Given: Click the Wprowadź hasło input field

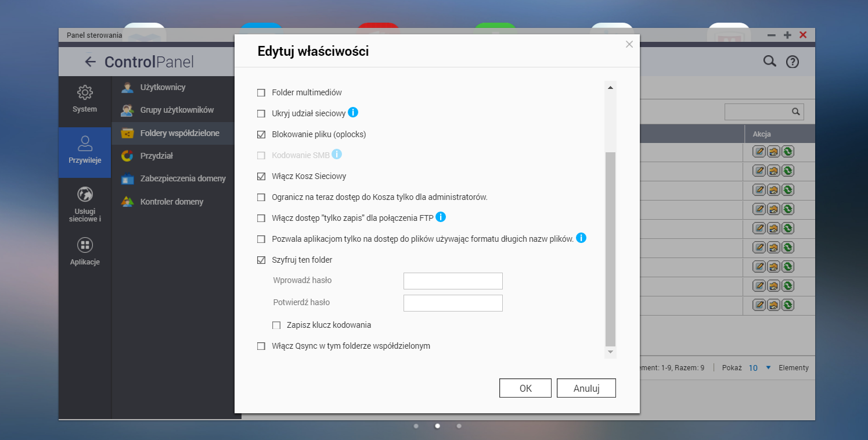Looking at the screenshot, I should pos(453,281).
